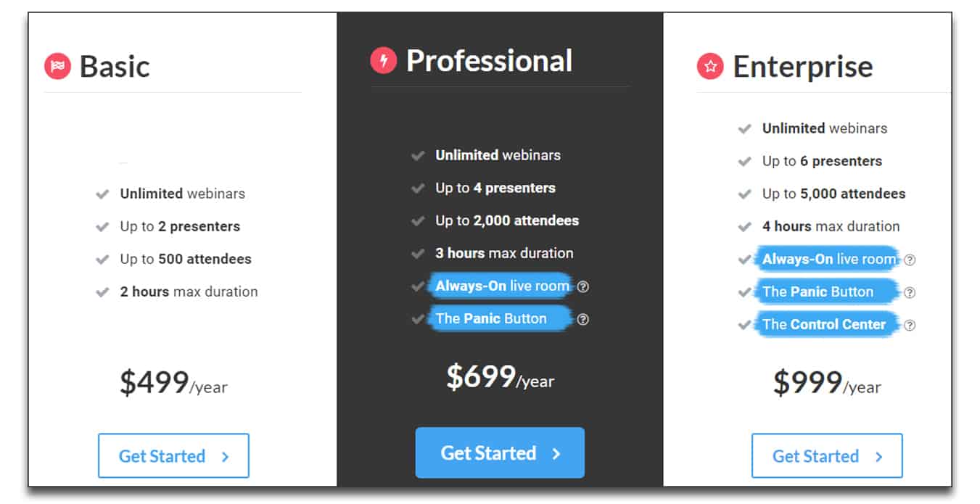Open help icon beside Professional Panic Button
This screenshot has width=980, height=504.
583,319
